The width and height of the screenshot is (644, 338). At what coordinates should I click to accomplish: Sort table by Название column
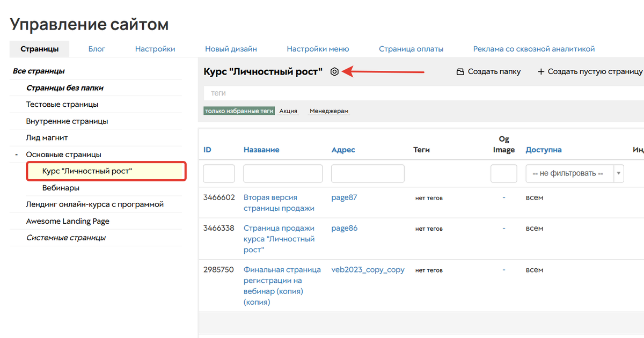click(261, 150)
